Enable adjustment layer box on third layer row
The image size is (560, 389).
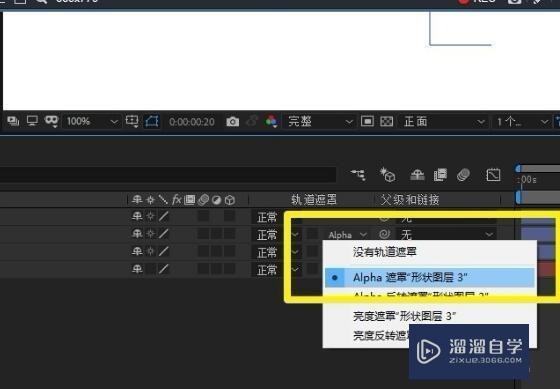point(216,251)
